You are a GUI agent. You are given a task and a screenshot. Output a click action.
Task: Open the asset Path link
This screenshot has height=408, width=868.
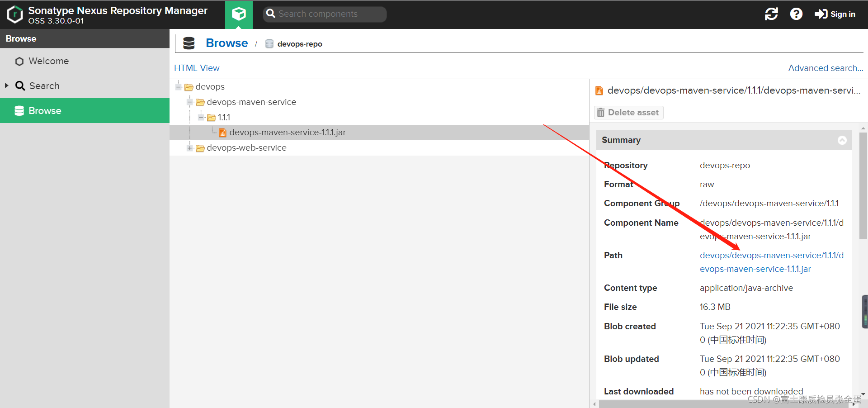772,262
